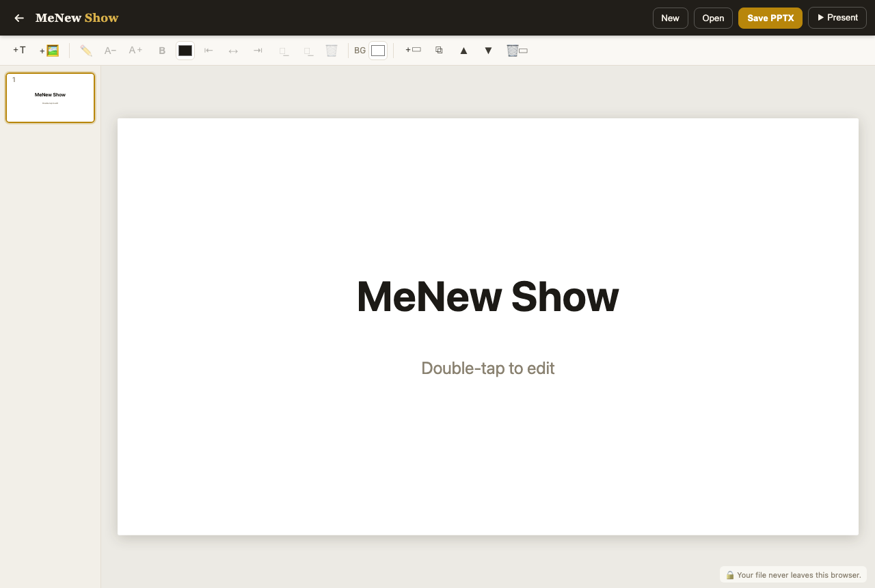Align text center
Viewport: 875px width, 588px height.
(x=233, y=51)
